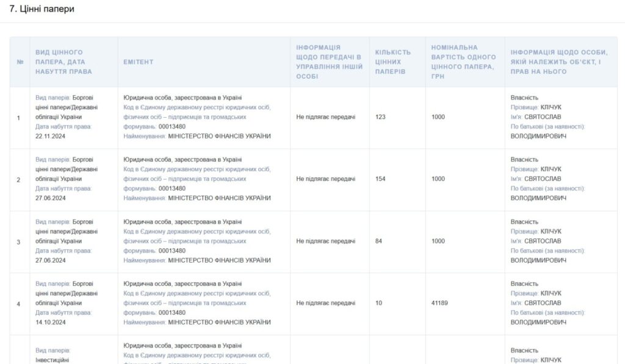Select 'МІНІСТЕРСТВО ФІНАНСІВ УКРАЇНИ' in row 4

219,322
